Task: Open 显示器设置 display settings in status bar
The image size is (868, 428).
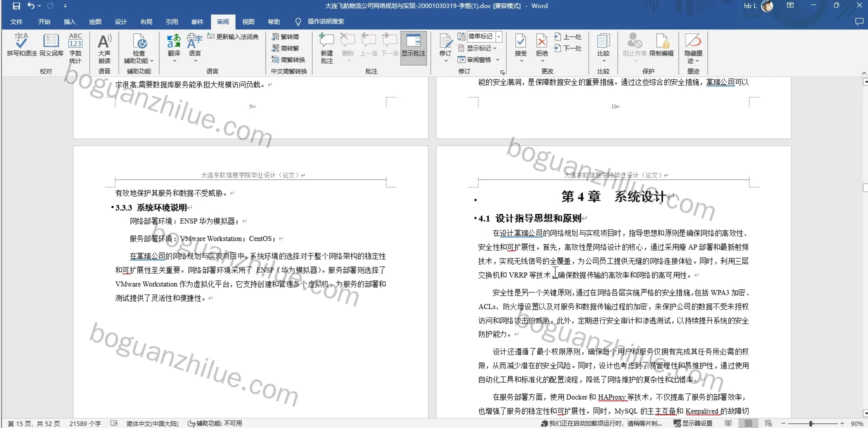Action: click(x=693, y=423)
